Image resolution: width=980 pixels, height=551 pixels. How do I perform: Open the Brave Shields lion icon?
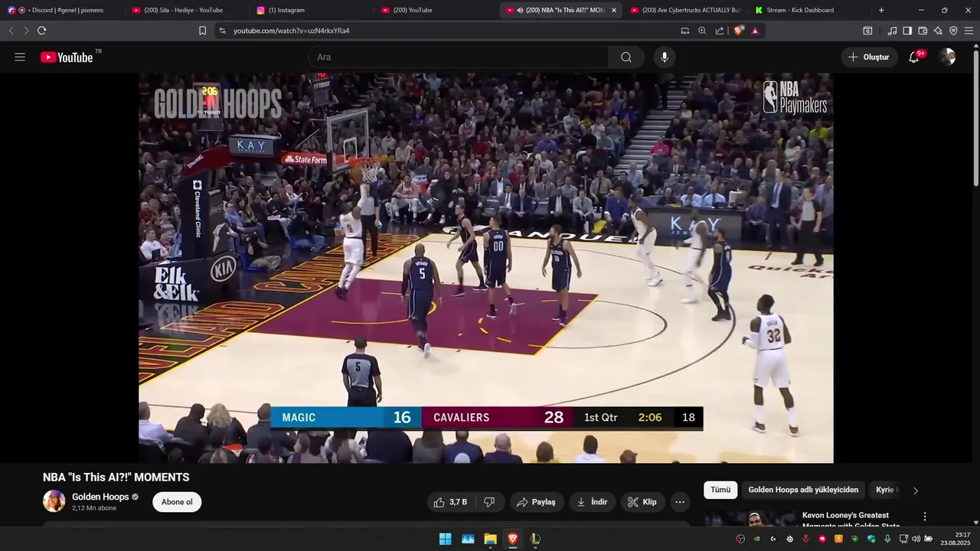[739, 31]
